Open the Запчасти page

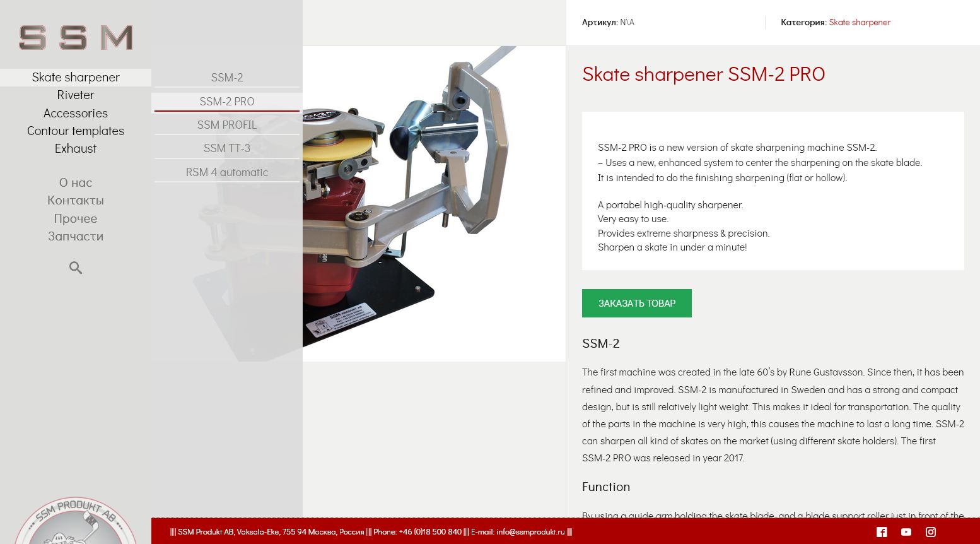(x=76, y=236)
